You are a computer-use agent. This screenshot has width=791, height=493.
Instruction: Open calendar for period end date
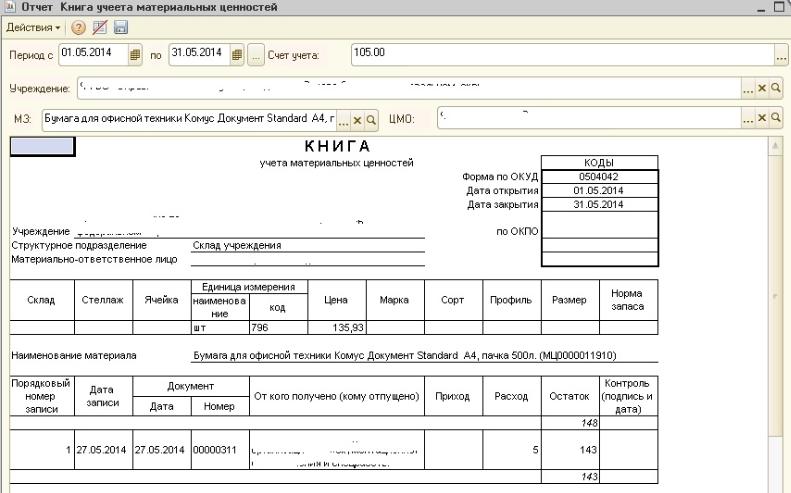238,54
